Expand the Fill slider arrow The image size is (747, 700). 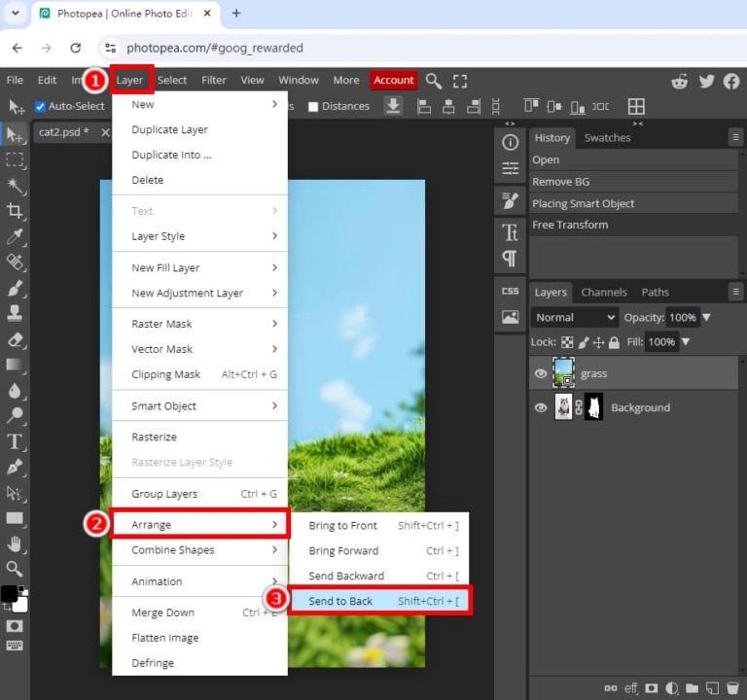pos(685,341)
